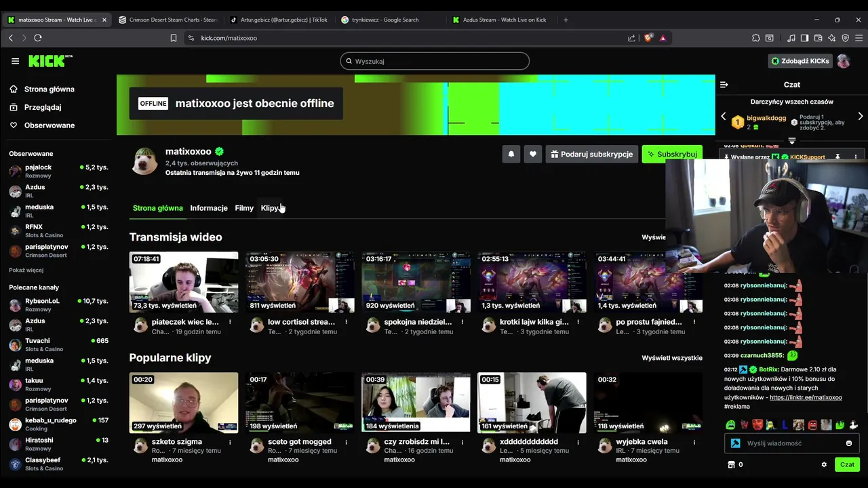Send message with green Czat button
Image resolution: width=868 pixels, height=488 pixels.
pyautogui.click(x=847, y=465)
